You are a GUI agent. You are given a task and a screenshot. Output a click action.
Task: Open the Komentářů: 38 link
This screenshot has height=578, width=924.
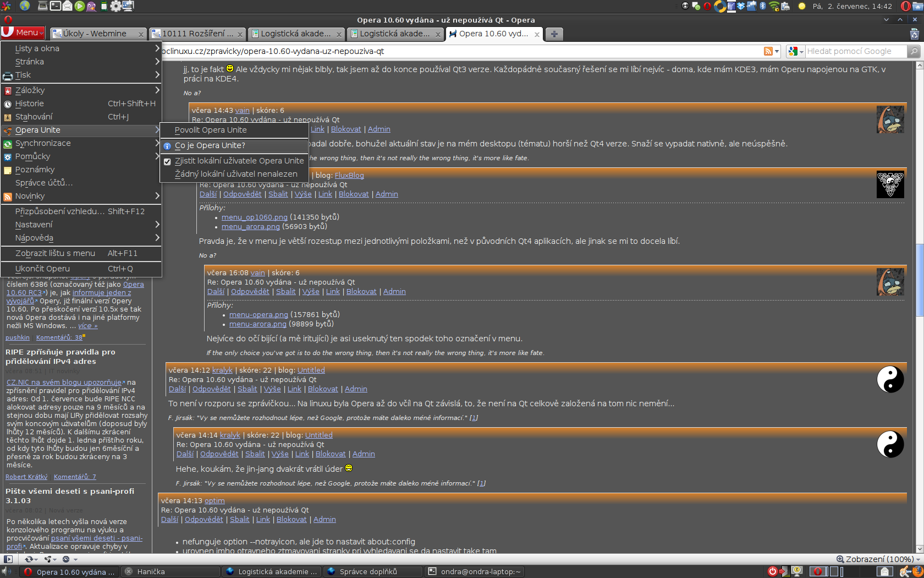pyautogui.click(x=59, y=337)
